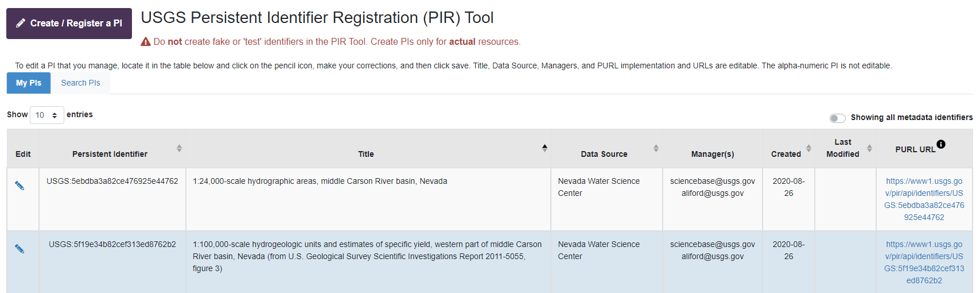Click the Create / Register a PI button
The image size is (980, 293).
pos(69,24)
